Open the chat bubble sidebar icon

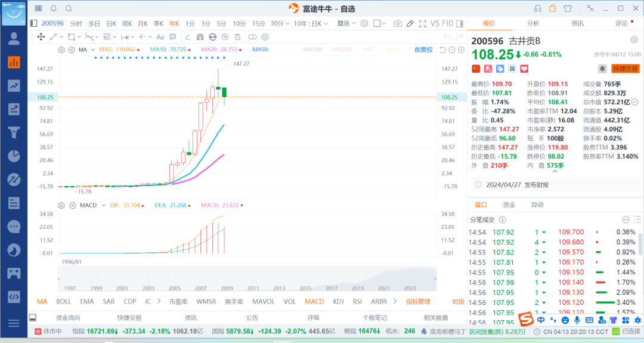14,227
